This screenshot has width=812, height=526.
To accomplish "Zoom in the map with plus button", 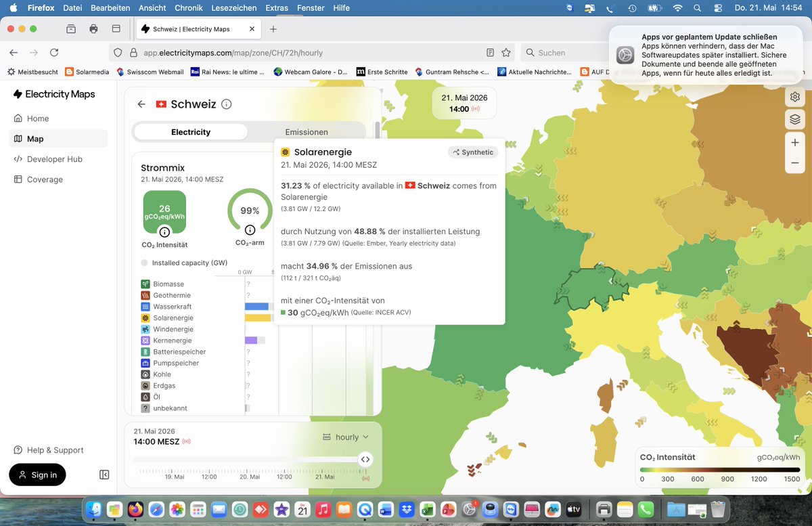I will pyautogui.click(x=794, y=142).
